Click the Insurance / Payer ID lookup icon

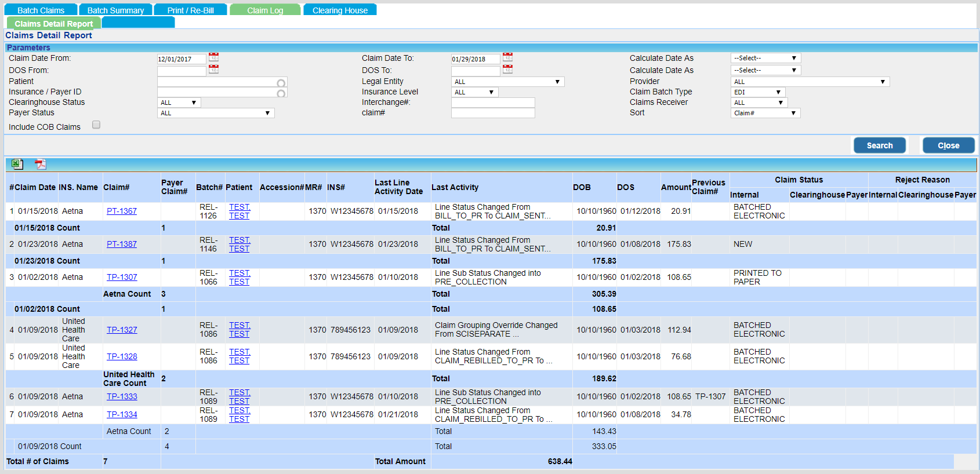tap(281, 93)
